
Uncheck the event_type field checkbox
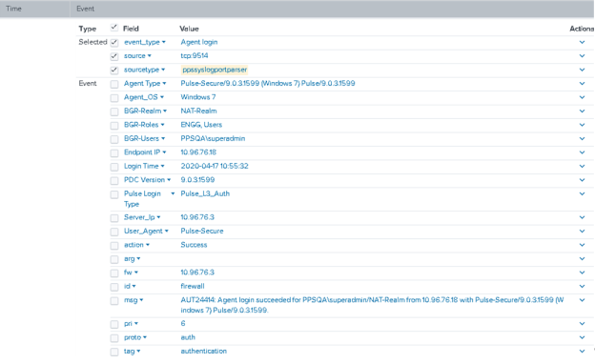[x=114, y=43]
